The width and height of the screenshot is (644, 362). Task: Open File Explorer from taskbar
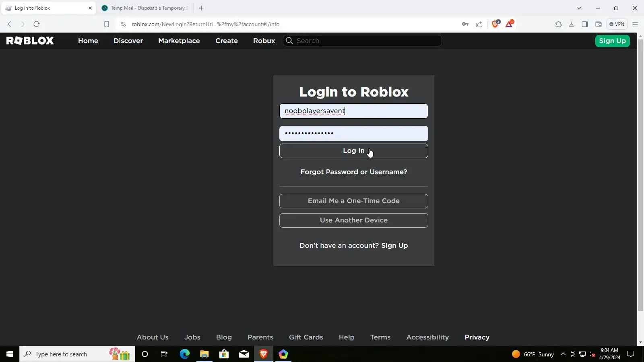coord(204,354)
